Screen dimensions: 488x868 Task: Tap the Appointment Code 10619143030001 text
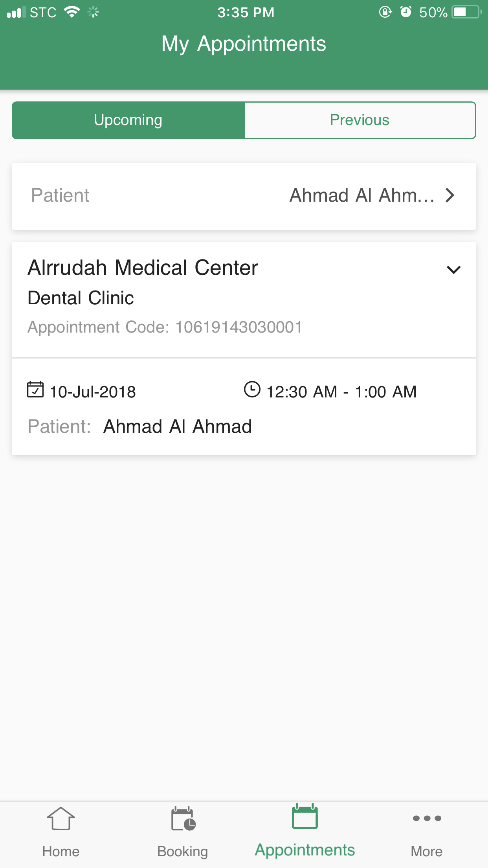click(165, 327)
